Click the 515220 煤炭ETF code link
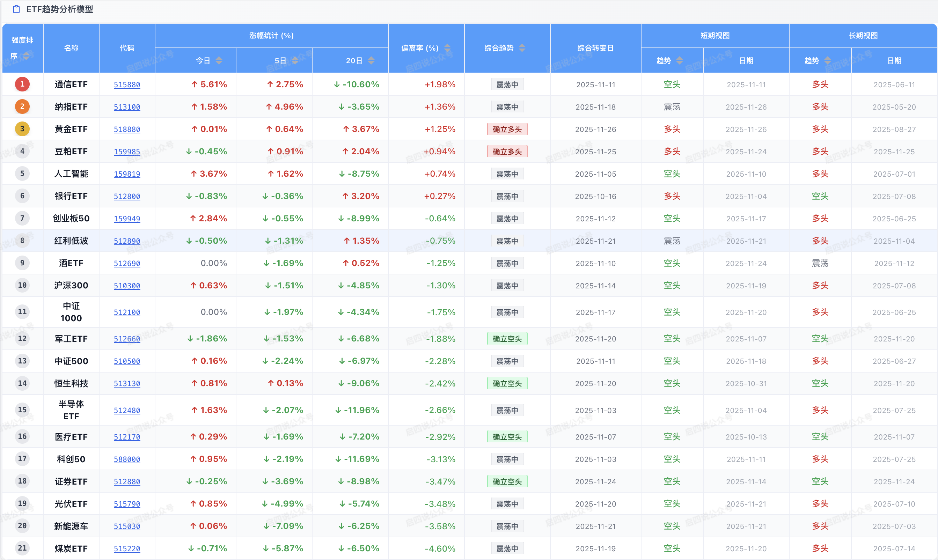938x560 pixels. pyautogui.click(x=127, y=549)
